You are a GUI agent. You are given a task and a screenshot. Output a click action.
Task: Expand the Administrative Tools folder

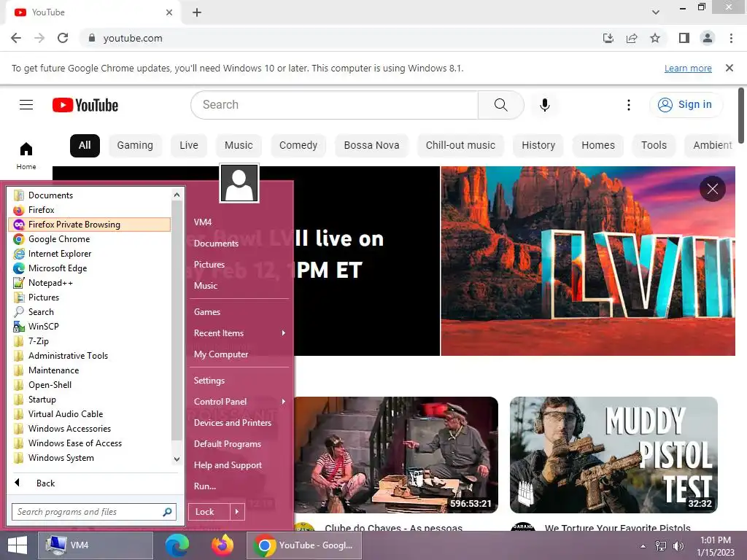90,356
